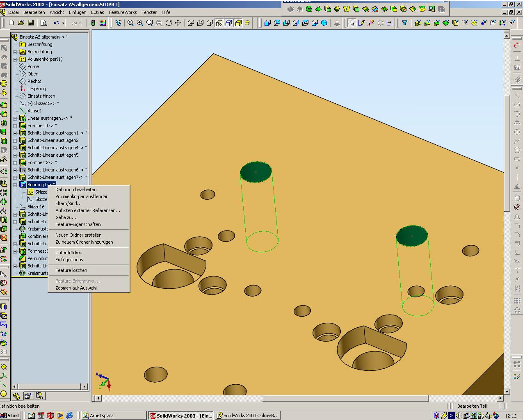Click 'Feature löschen' in the context menu
525x420 pixels.
coord(71,270)
